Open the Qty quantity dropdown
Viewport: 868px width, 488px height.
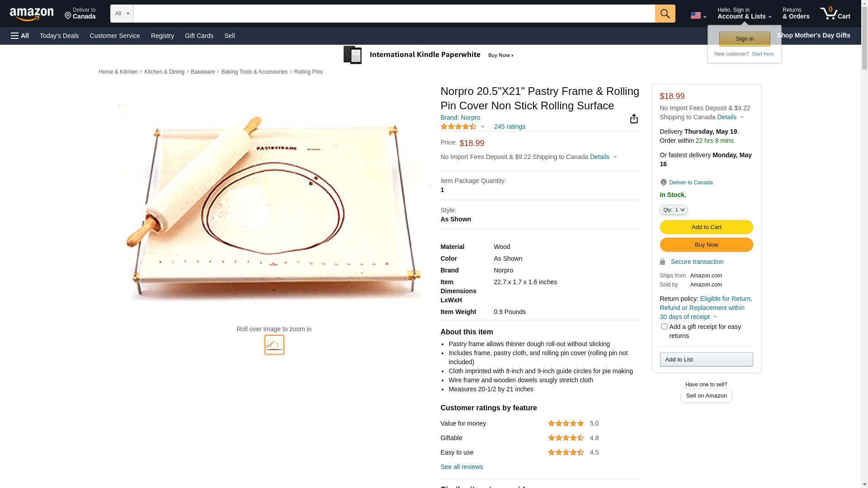pyautogui.click(x=673, y=210)
